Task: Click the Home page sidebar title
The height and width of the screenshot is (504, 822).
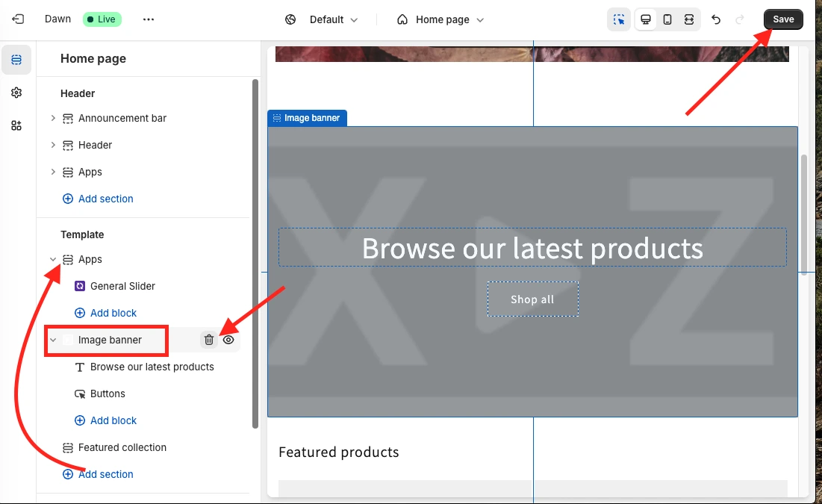Action: pos(93,59)
